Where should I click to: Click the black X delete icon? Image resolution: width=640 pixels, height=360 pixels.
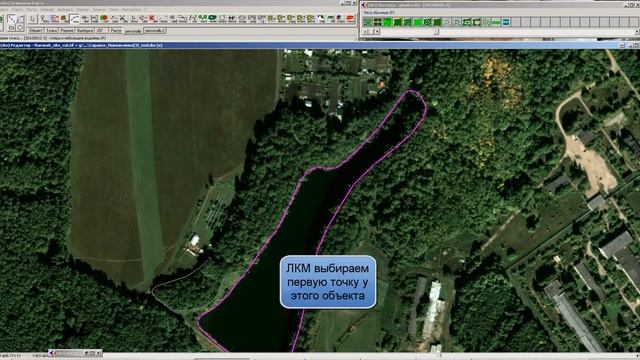[124, 18]
